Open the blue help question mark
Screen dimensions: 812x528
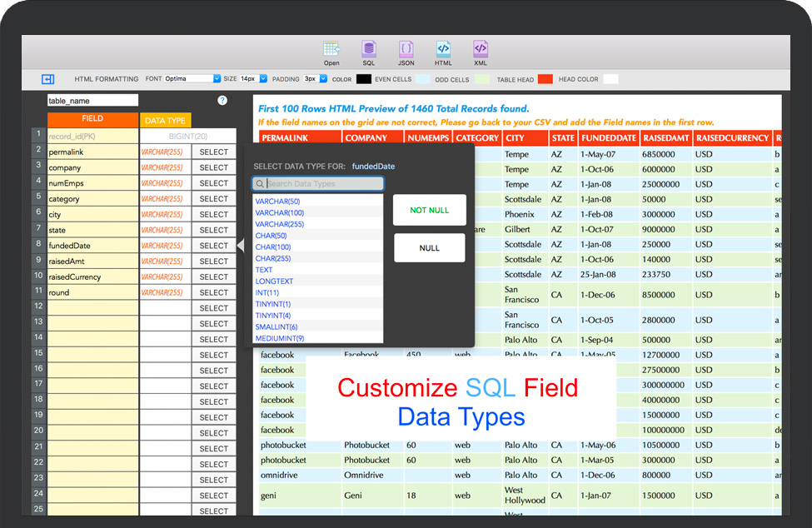pyautogui.click(x=222, y=101)
